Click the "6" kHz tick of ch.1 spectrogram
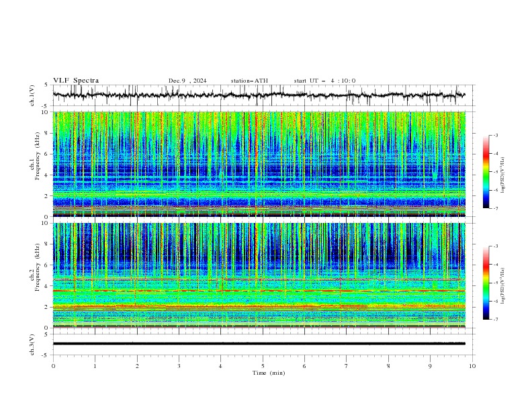The height and width of the screenshot is (411, 532). (x=47, y=154)
